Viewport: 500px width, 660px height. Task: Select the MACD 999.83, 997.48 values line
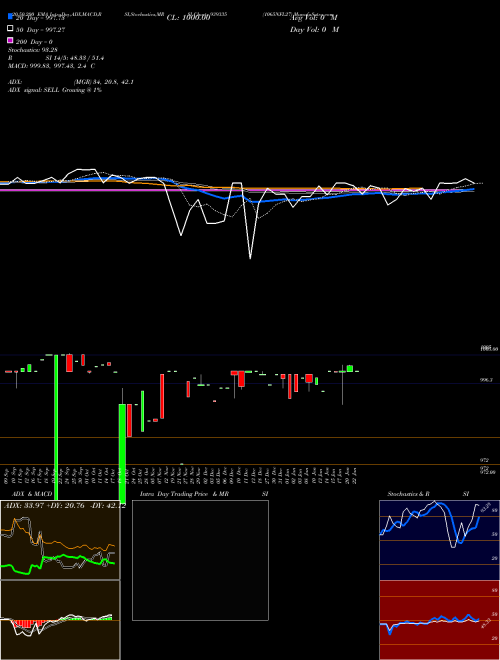coord(51,66)
